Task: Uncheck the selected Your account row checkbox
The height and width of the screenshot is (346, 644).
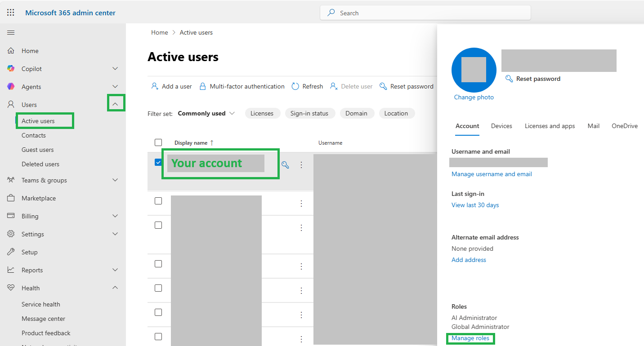Action: point(158,162)
